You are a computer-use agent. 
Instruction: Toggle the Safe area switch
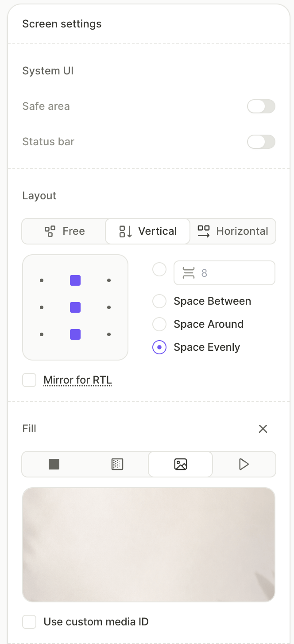click(261, 106)
